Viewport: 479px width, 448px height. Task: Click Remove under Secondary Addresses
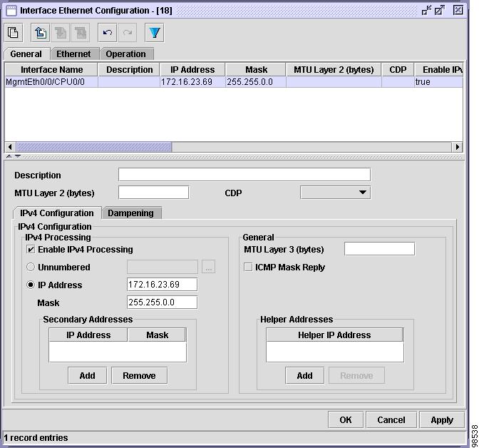(x=139, y=375)
